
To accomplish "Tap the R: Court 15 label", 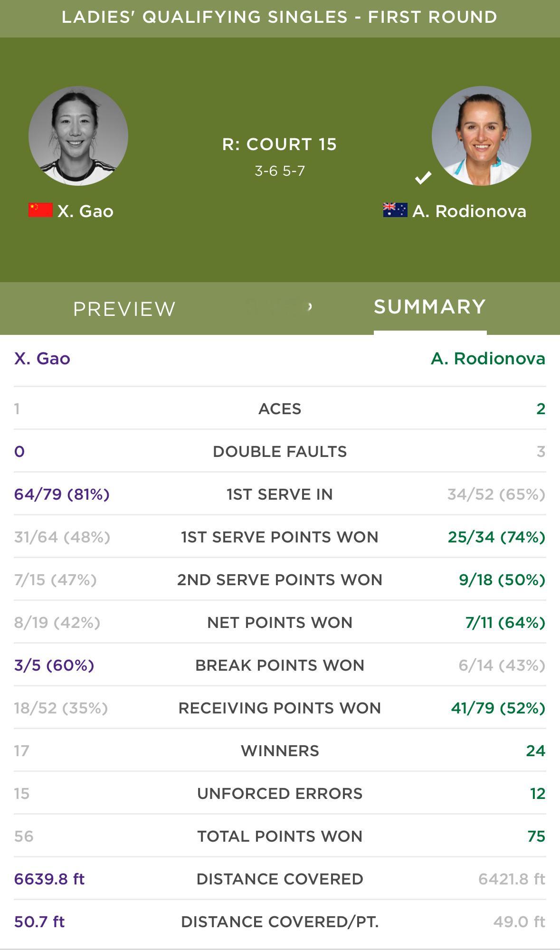I will 280,144.
